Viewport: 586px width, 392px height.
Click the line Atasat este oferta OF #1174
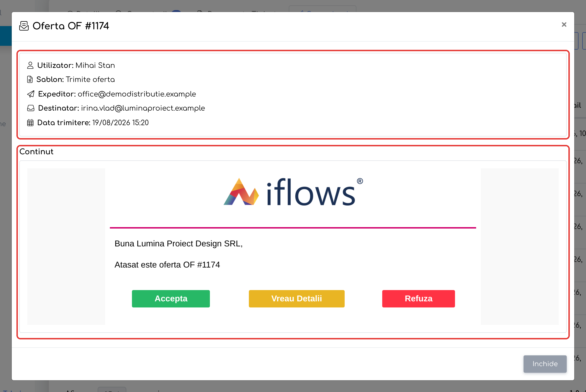pos(167,265)
